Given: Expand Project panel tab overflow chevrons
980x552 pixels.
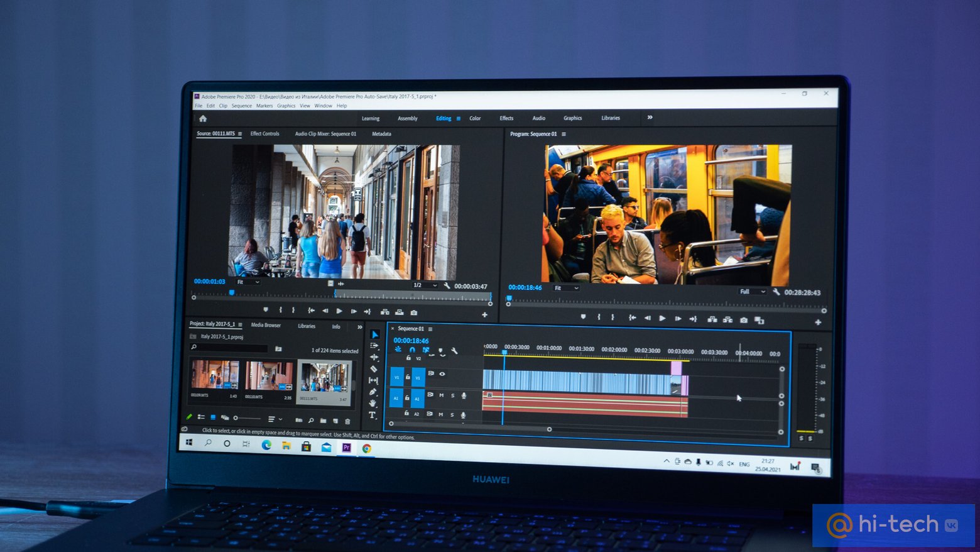Looking at the screenshot, I should point(359,327).
